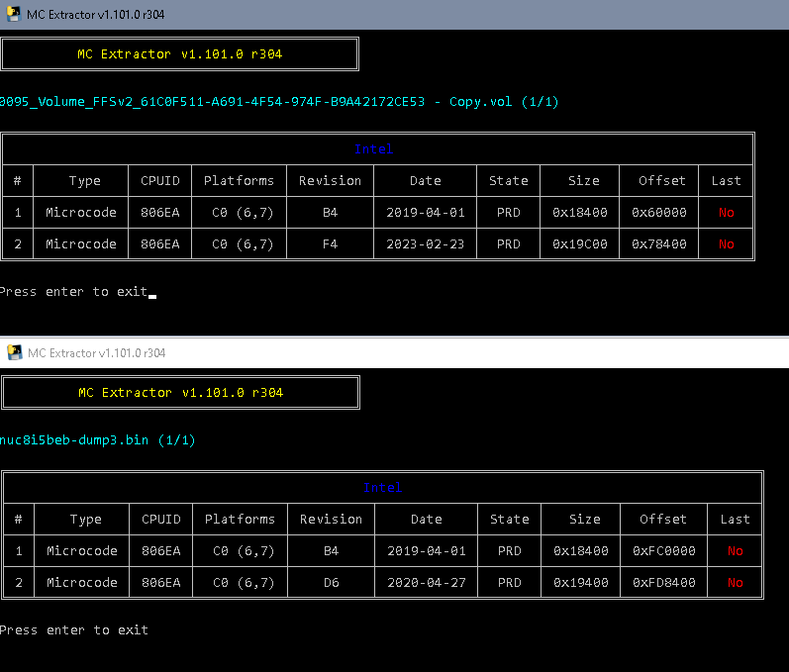This screenshot has height=672, width=789.
Task: Click CPUID 806EA in bottom table row 1
Action: tap(161, 551)
